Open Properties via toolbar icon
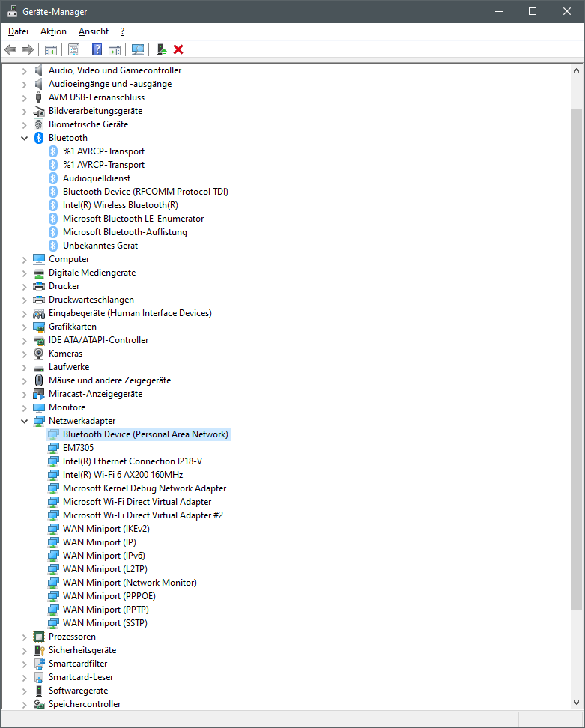The height and width of the screenshot is (728, 585). 74,49
